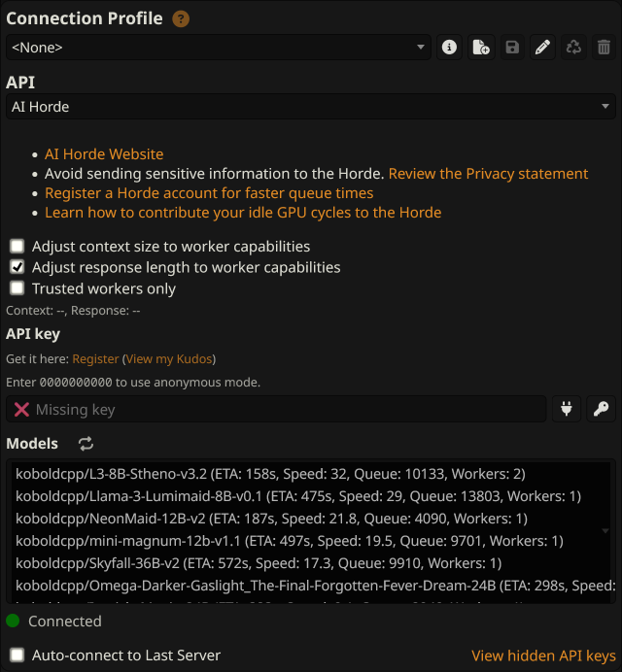Select koboldcpp/Skyfall-36B-v2 model
Viewport: 622px width, 672px height.
tap(311, 563)
